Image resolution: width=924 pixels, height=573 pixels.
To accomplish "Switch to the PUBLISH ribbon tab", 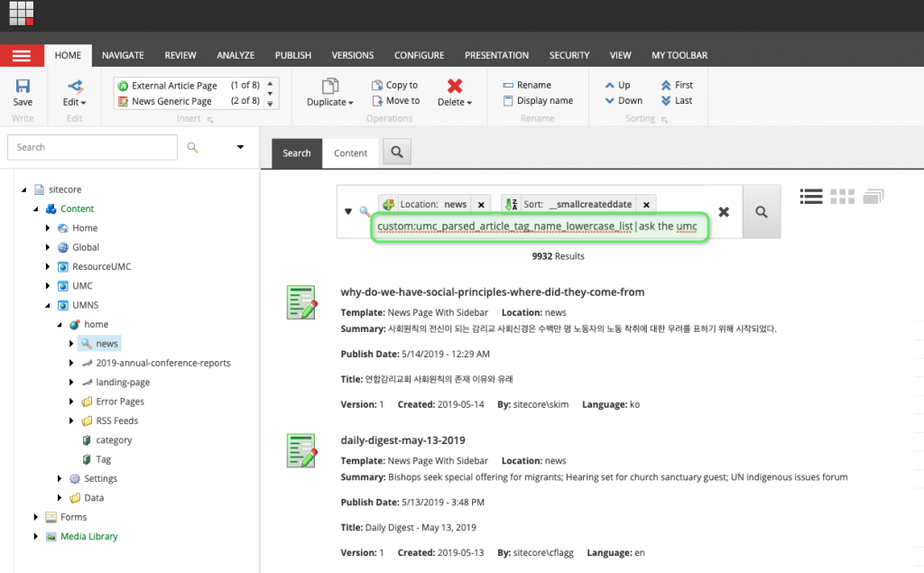I will tap(293, 55).
